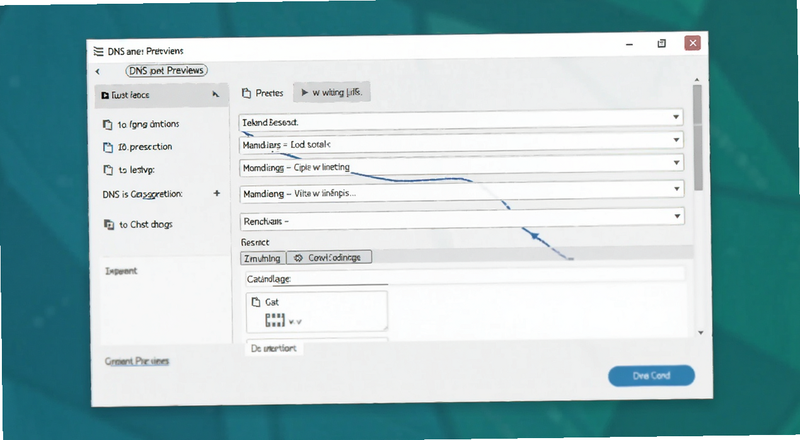Click the vertical scrollbar down arrow

coord(701,333)
